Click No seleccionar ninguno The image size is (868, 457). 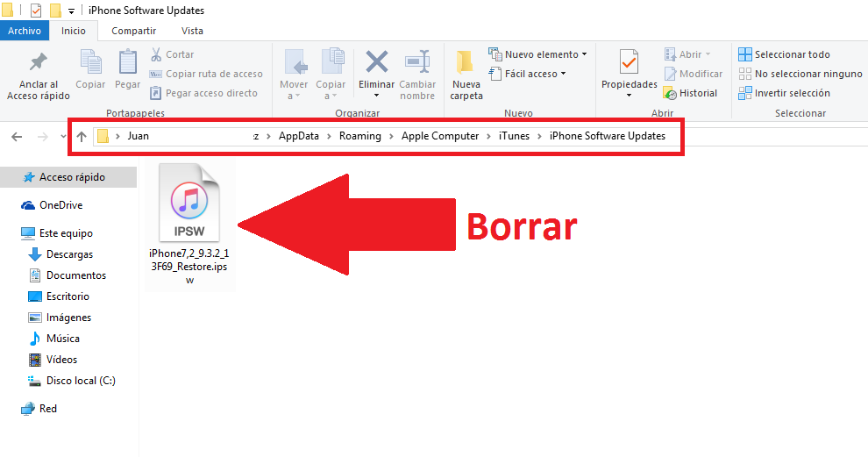[800, 74]
